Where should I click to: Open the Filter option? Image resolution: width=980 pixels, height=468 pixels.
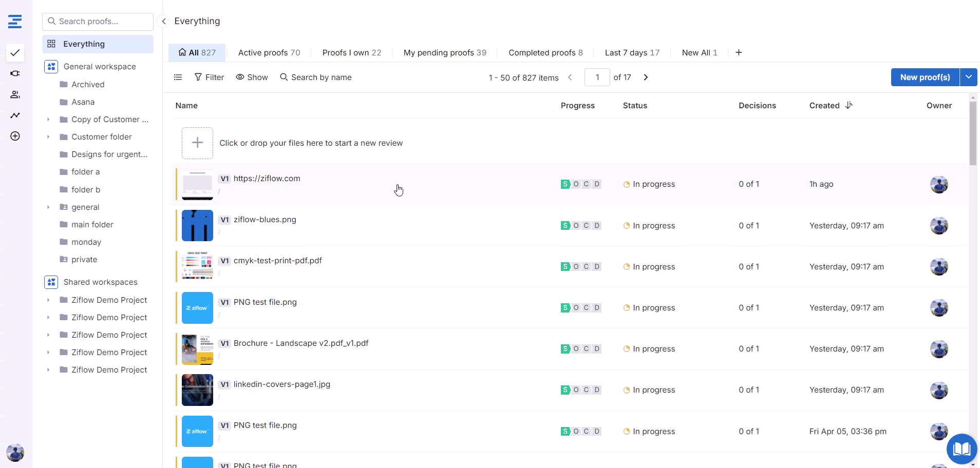(x=209, y=77)
